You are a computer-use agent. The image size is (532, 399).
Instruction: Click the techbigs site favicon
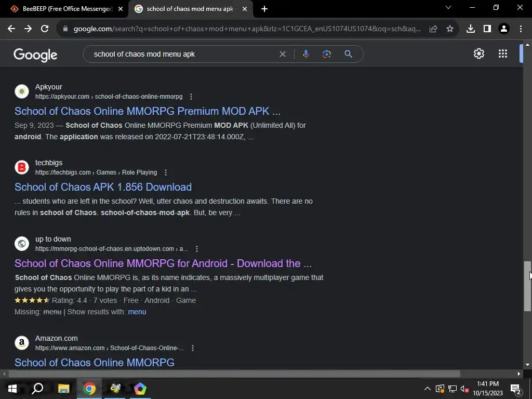[x=22, y=167]
